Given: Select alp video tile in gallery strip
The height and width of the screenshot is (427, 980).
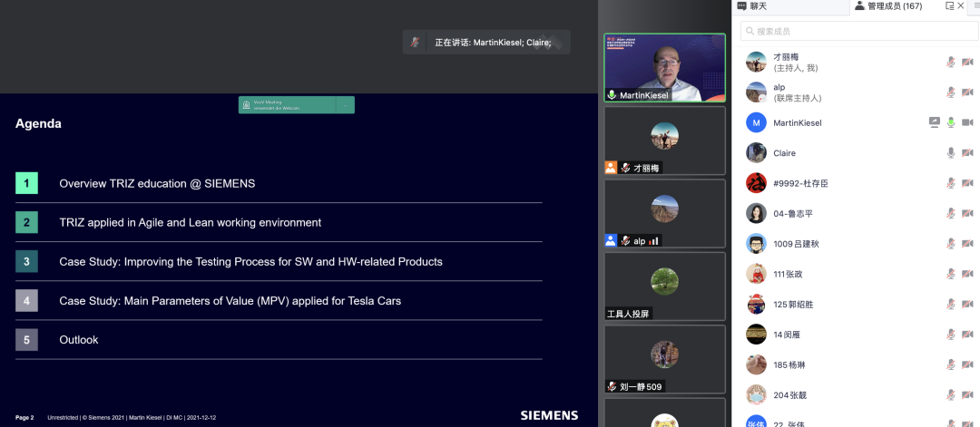Looking at the screenshot, I should [x=664, y=214].
